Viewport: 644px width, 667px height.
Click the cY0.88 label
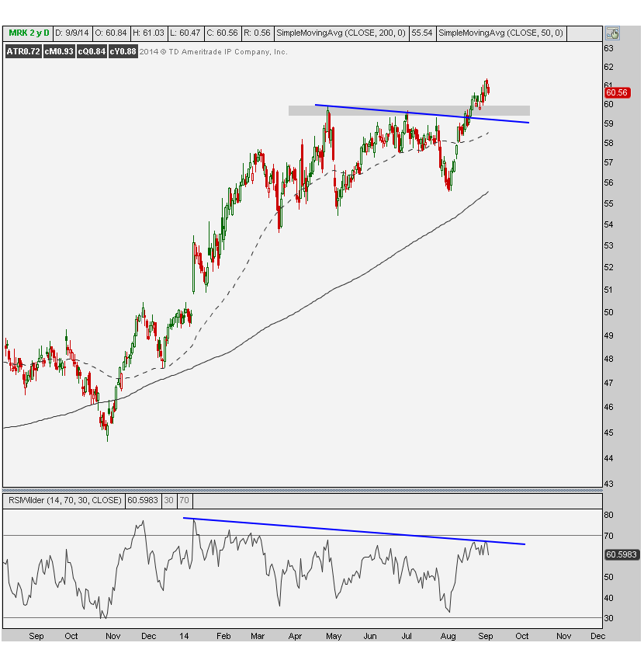[x=123, y=51]
